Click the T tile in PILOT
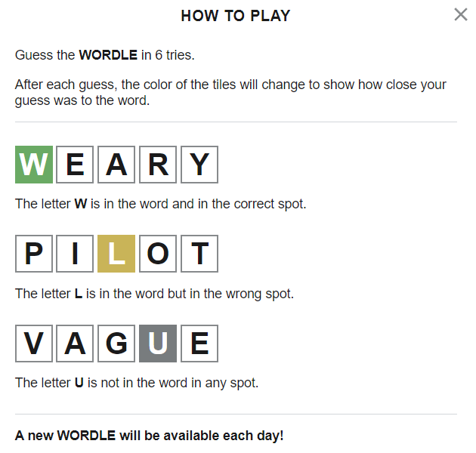This screenshot has height=453, width=476. tap(199, 254)
